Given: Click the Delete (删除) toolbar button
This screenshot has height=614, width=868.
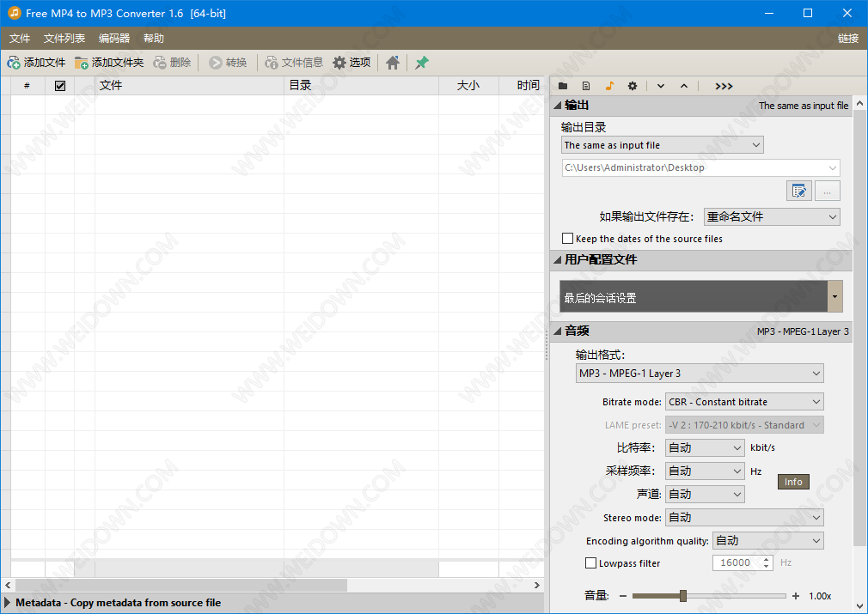Looking at the screenshot, I should (172, 63).
